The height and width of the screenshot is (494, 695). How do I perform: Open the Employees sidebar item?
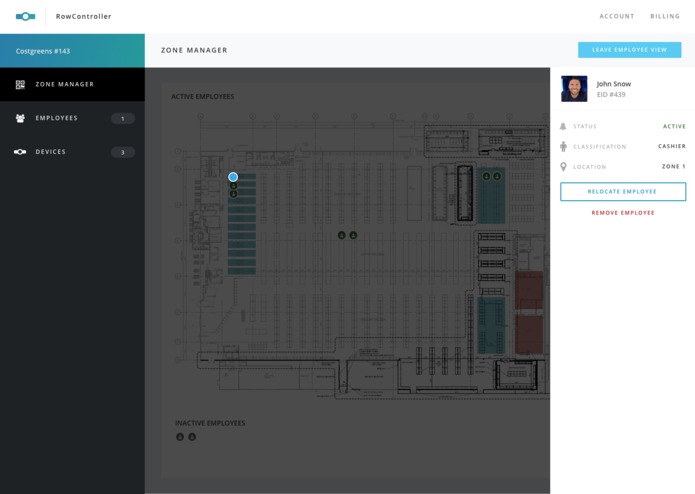(72, 118)
